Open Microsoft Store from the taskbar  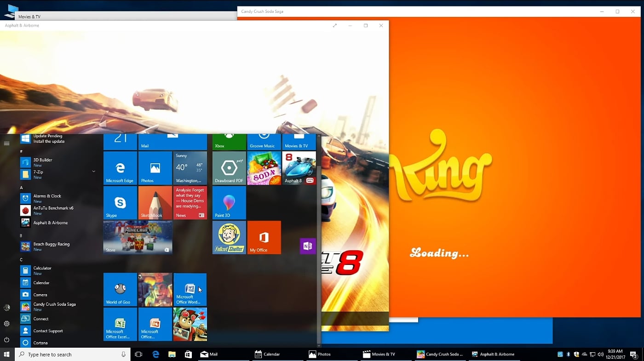pos(188,355)
